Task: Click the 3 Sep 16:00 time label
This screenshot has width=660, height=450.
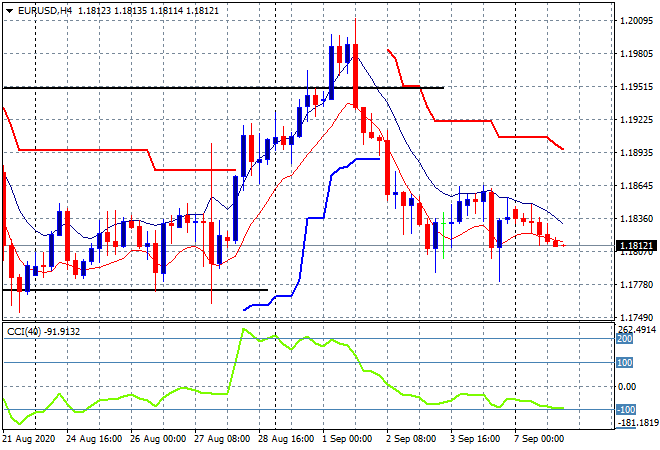Action: pos(475,439)
